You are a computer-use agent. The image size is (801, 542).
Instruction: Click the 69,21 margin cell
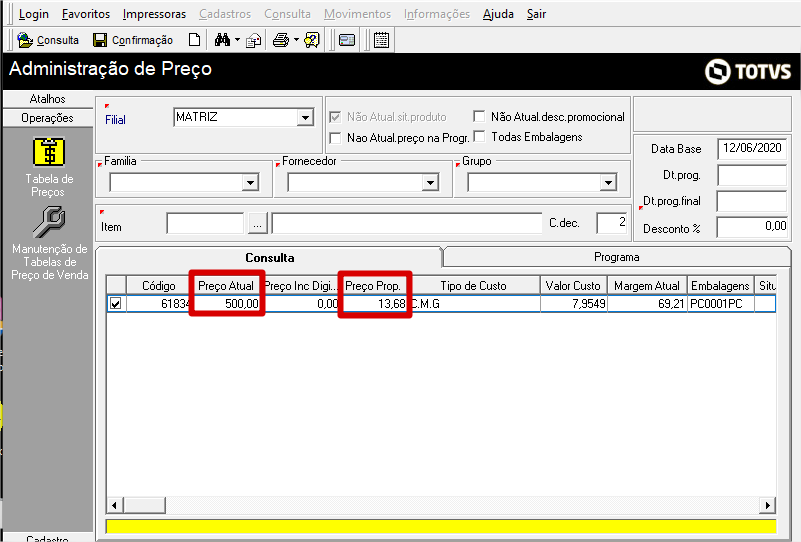click(x=647, y=303)
